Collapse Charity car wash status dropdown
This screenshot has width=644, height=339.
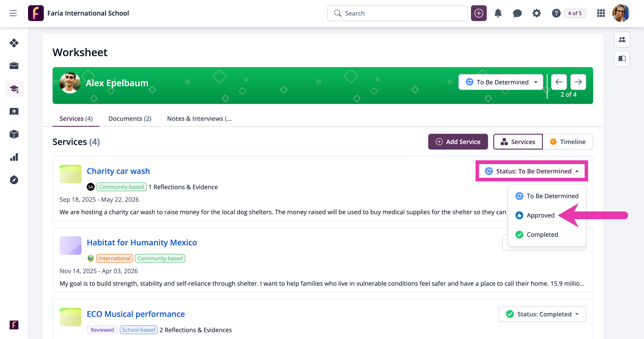click(x=531, y=171)
